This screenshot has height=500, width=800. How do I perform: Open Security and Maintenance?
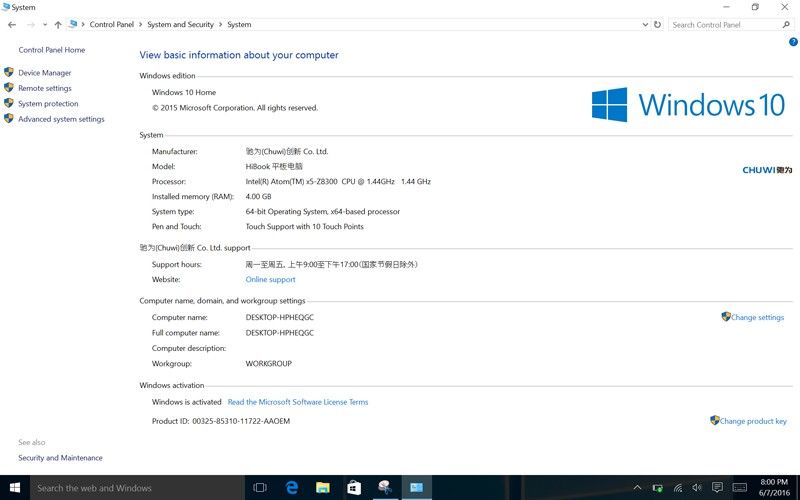[60, 458]
